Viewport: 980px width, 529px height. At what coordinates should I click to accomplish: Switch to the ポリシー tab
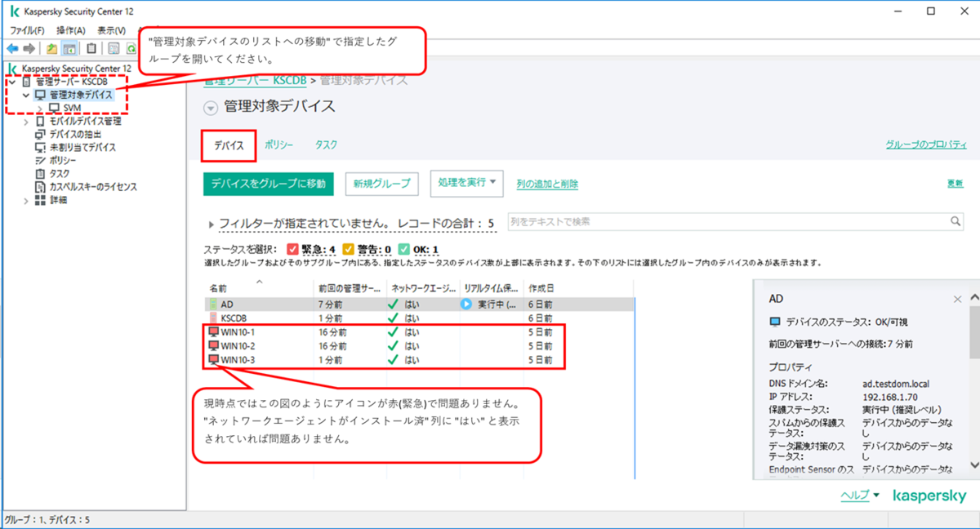pyautogui.click(x=280, y=144)
